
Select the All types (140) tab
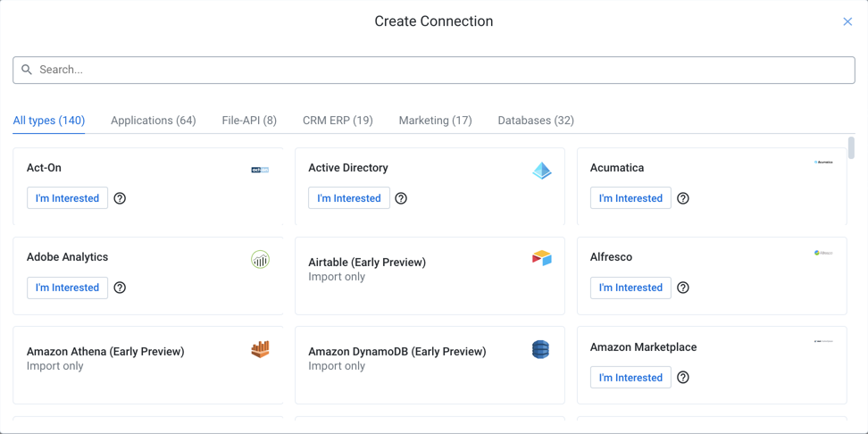click(x=49, y=121)
